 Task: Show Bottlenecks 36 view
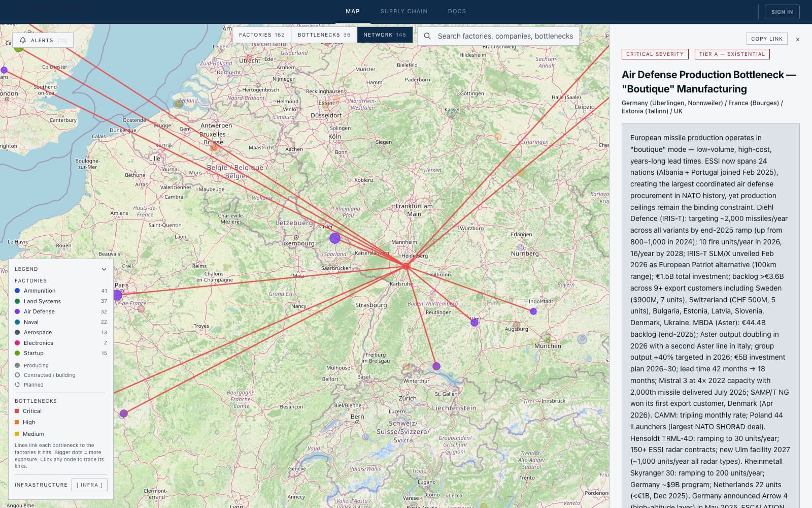click(x=324, y=35)
